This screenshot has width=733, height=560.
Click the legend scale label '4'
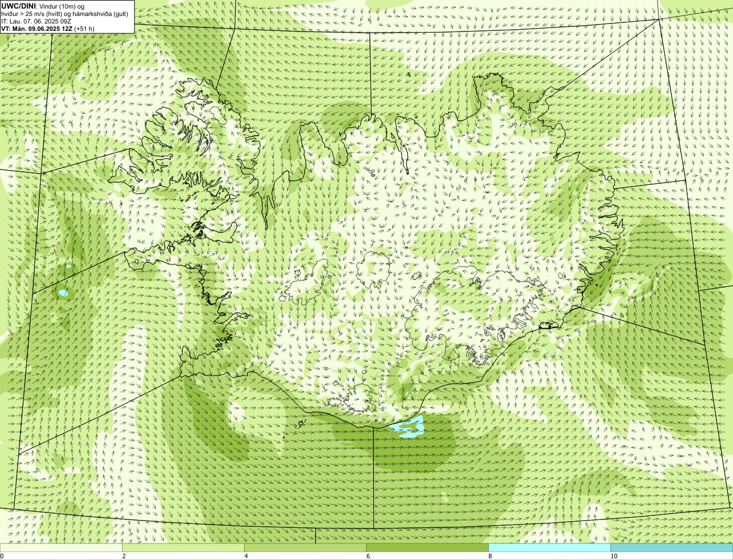246,556
